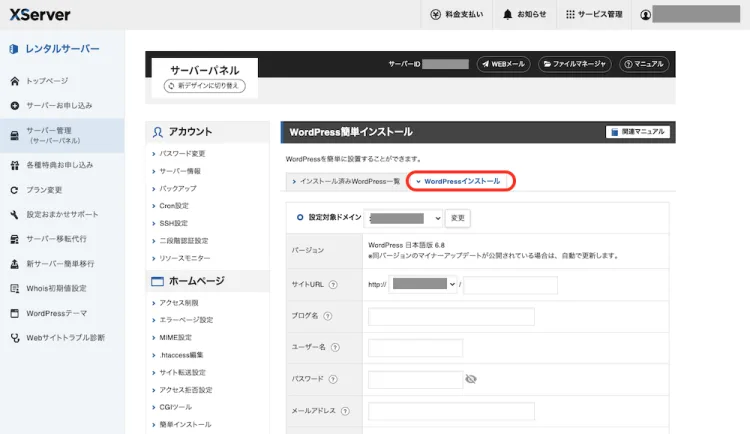750x434 pixels.
Task: Open ファイルマネージャ button
Action: (574, 64)
